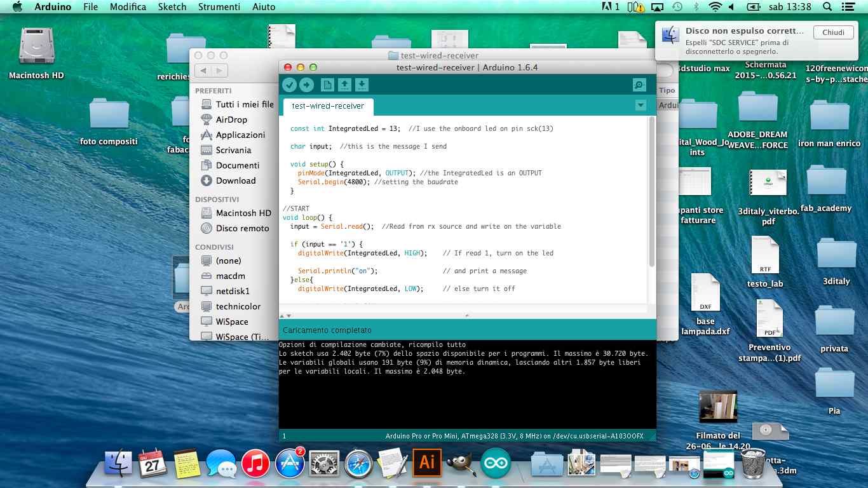Open Notification Center from the menu bar

pos(850,7)
